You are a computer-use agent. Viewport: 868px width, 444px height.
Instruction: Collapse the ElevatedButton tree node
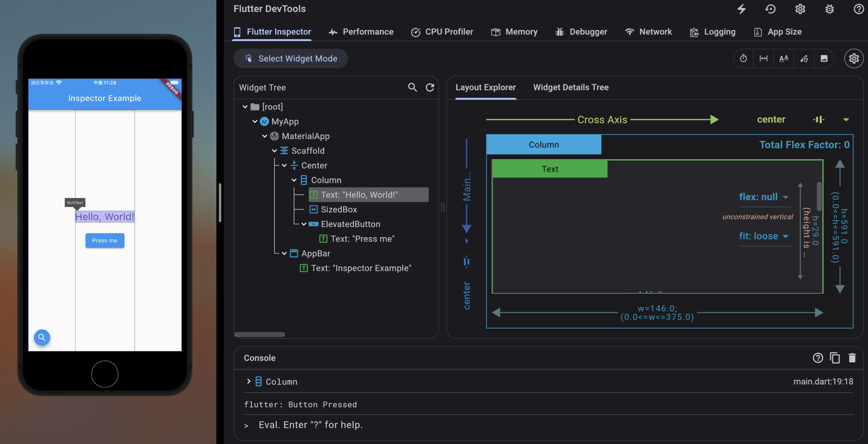pos(303,224)
